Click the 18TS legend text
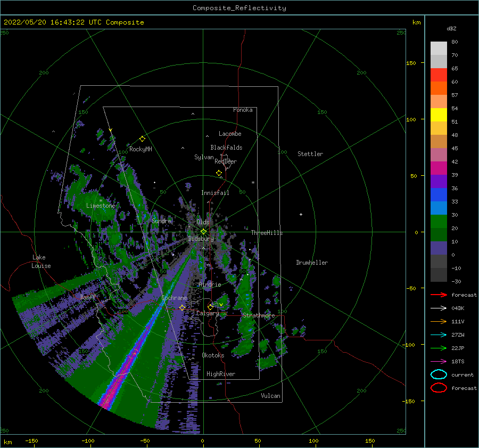The image size is (479, 448). [x=458, y=362]
